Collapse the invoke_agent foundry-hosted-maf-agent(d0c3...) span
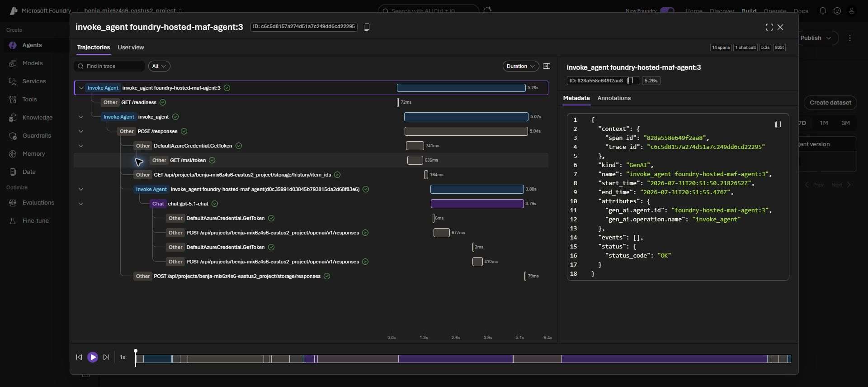The image size is (868, 387). [x=81, y=189]
